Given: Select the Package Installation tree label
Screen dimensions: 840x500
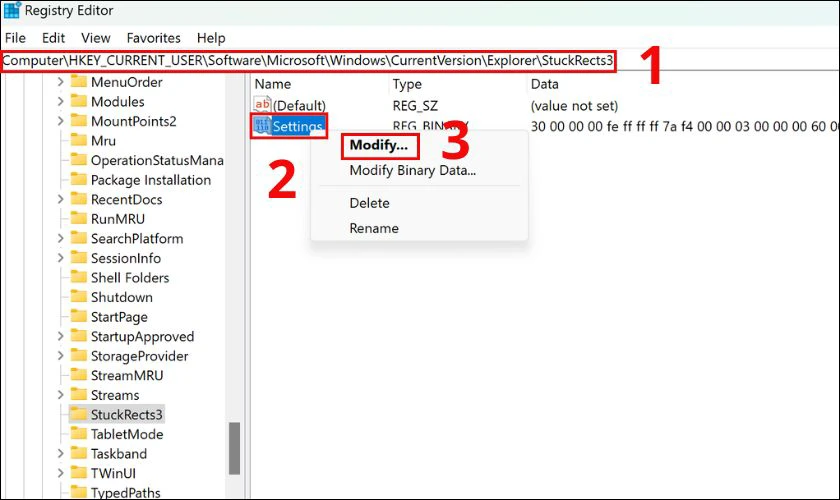Looking at the screenshot, I should click(x=151, y=180).
